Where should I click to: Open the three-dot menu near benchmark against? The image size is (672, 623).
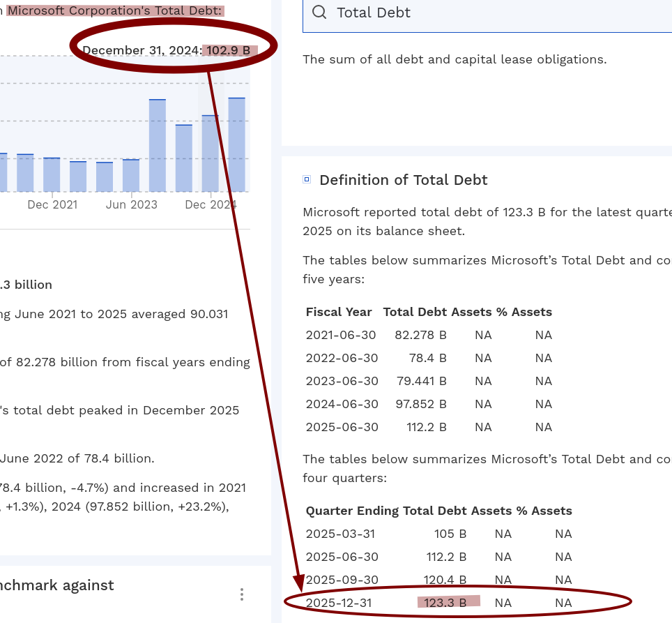[242, 594]
